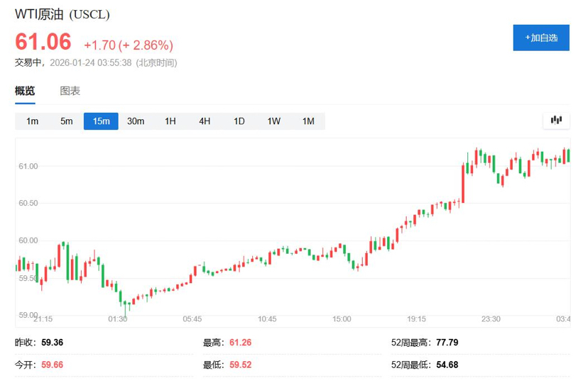The width and height of the screenshot is (588, 383).
Task: Set chart to 1D daily interval
Action: coord(239,121)
